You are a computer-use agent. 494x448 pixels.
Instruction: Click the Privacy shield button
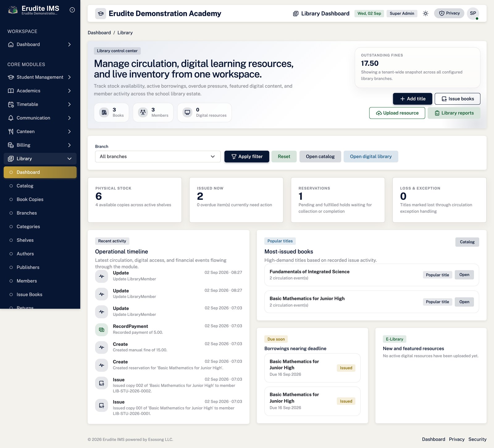point(449,13)
